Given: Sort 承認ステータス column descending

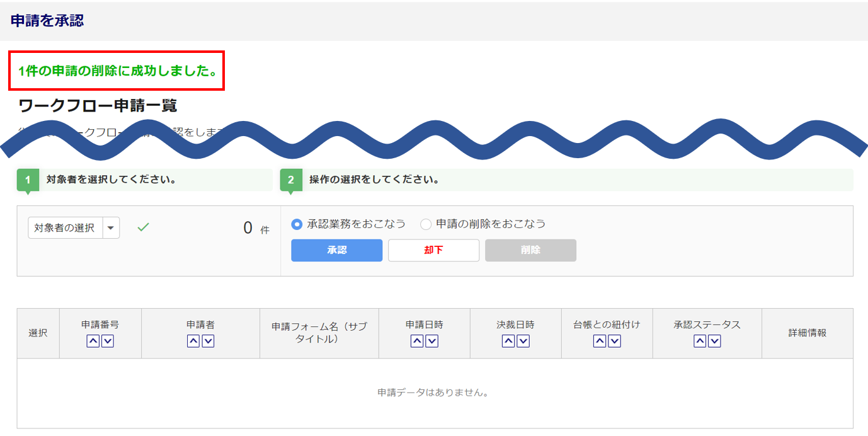Looking at the screenshot, I should tap(714, 341).
